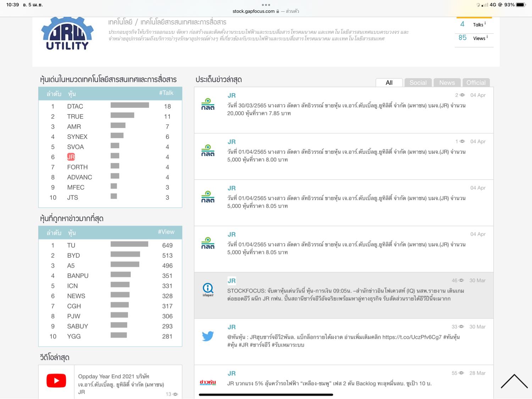
Task: Click the JR title on the 28 Mar Kaohoon news
Action: pyautogui.click(x=232, y=373)
